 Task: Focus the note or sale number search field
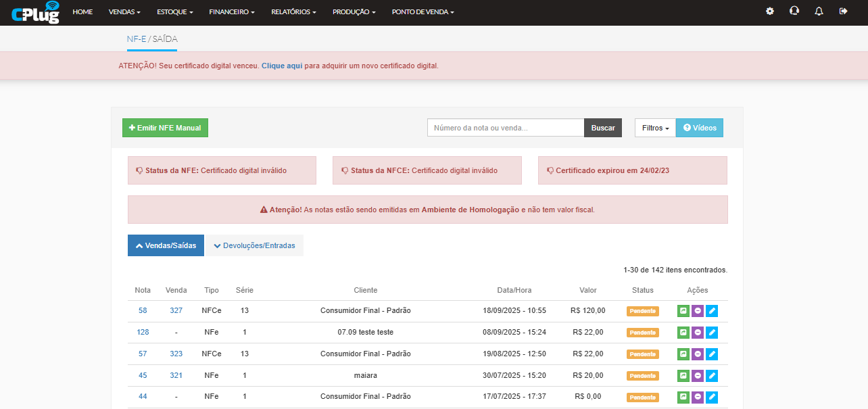pos(505,128)
